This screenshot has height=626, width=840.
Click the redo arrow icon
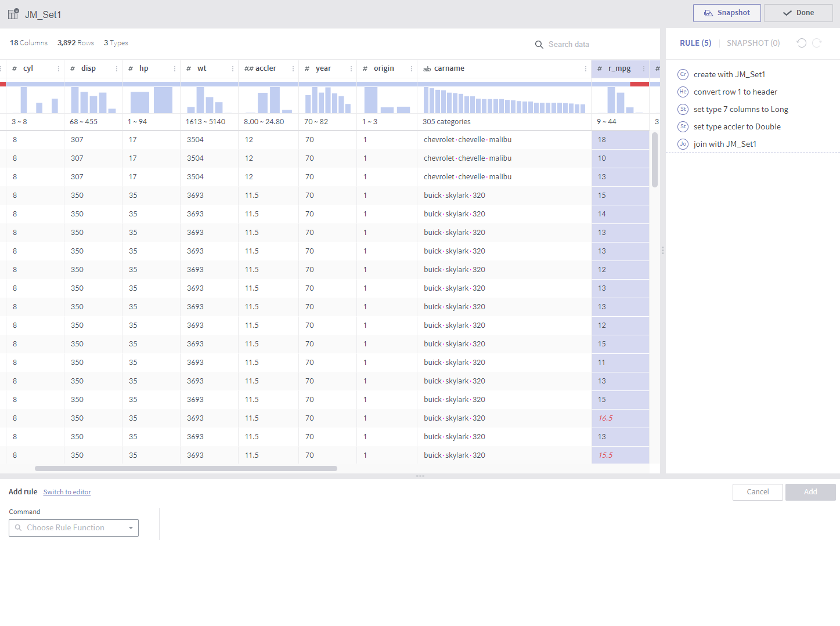pos(817,43)
